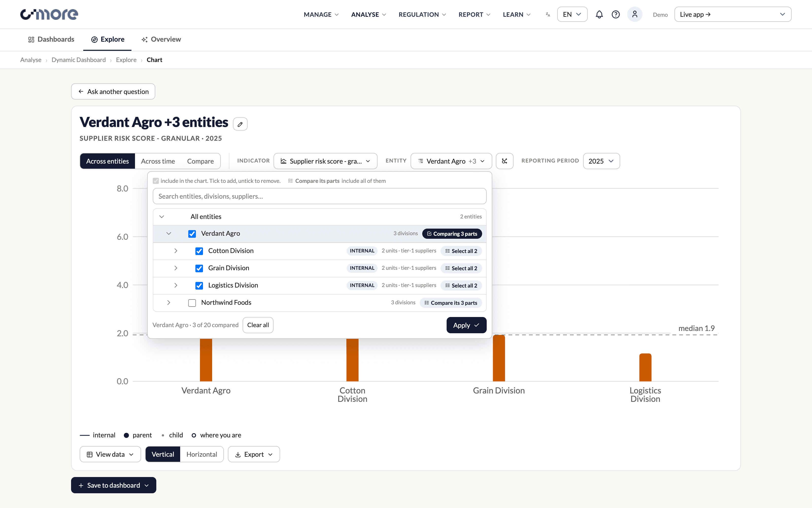Open the user profile avatar icon
This screenshot has height=508, width=812.
(x=634, y=14)
